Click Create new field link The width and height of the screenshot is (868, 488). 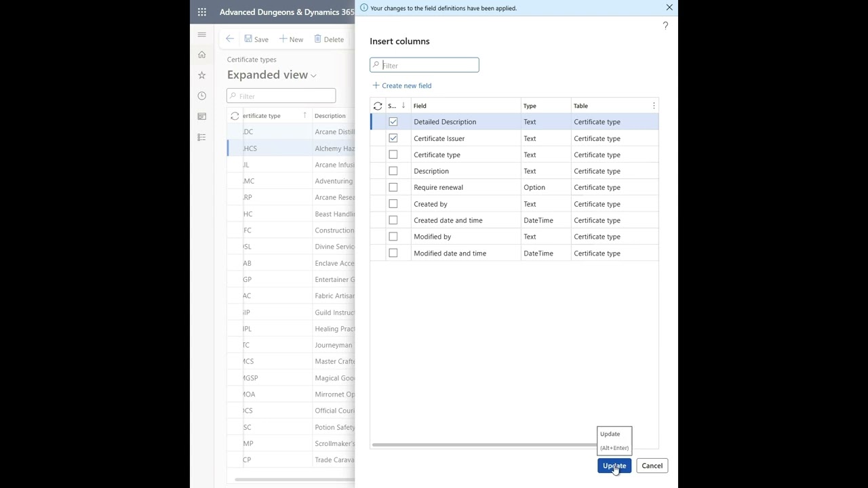(x=402, y=85)
